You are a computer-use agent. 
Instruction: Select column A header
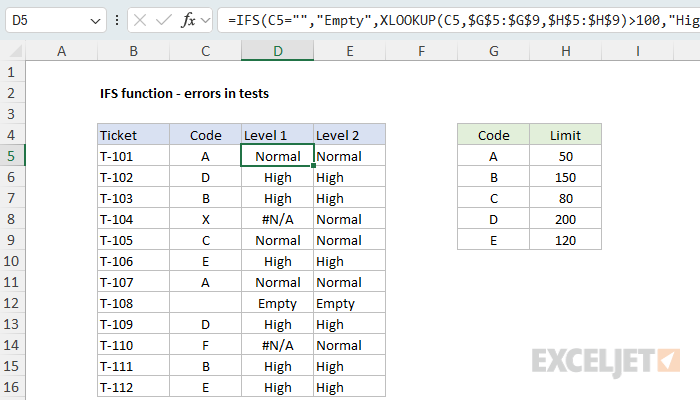coord(62,51)
